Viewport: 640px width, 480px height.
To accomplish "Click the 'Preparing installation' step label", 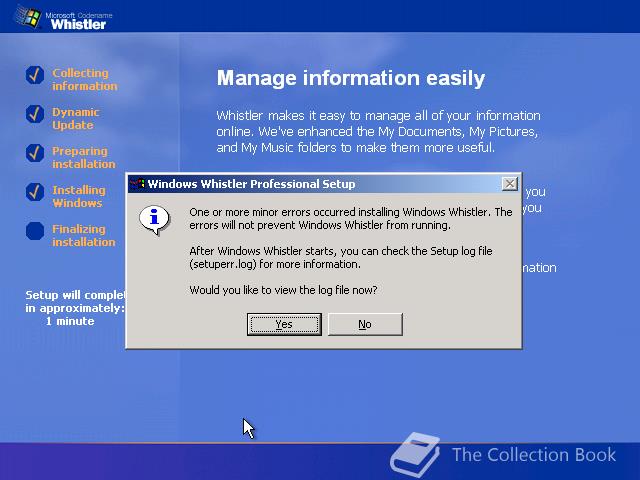I will point(84,158).
